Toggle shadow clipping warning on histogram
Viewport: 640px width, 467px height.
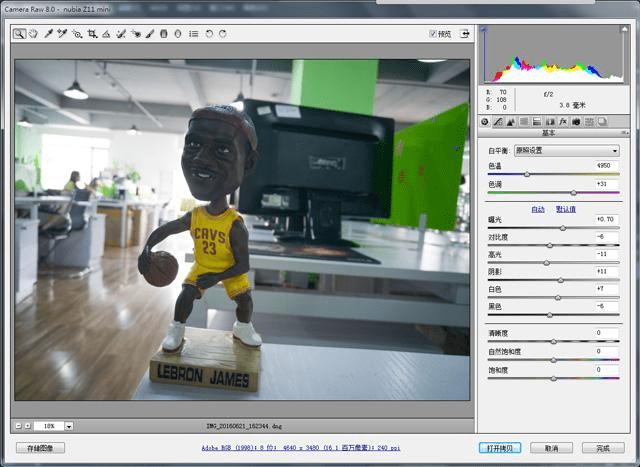point(484,29)
